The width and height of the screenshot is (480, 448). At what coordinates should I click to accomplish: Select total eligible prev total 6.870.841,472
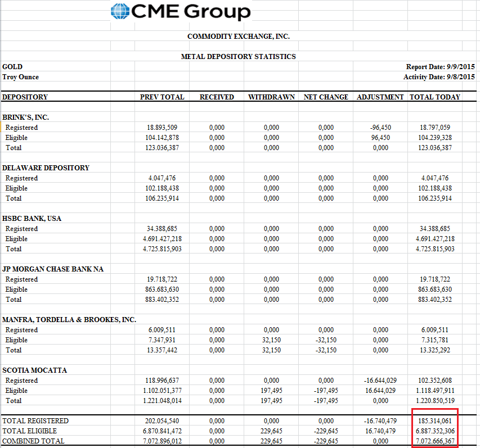162,431
